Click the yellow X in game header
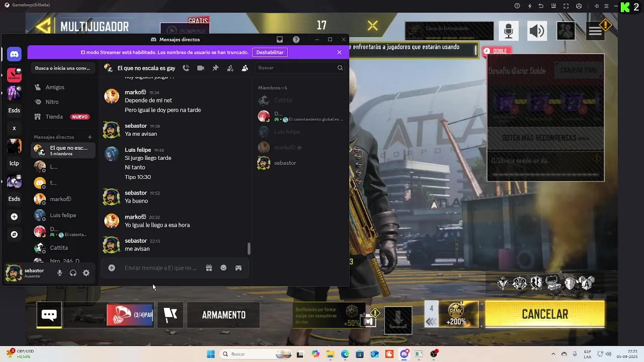644x362 pixels. (372, 26)
